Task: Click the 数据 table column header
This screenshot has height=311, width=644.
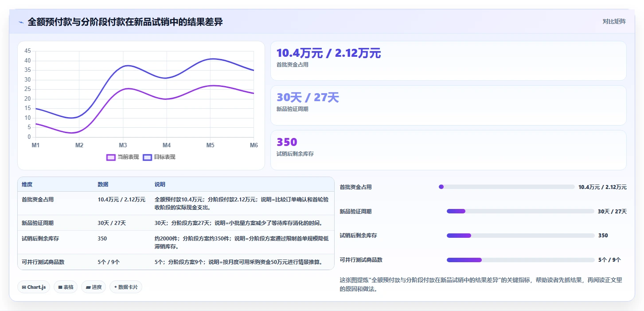Action: (x=103, y=185)
